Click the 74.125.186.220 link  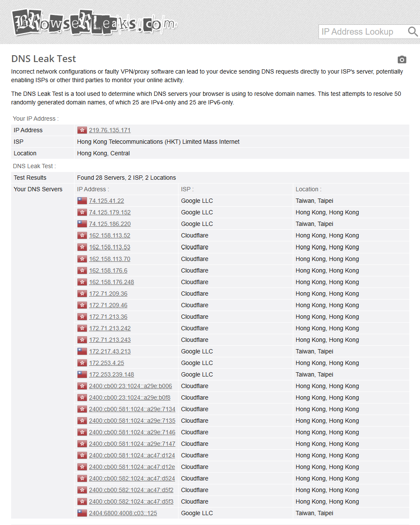[x=110, y=224]
